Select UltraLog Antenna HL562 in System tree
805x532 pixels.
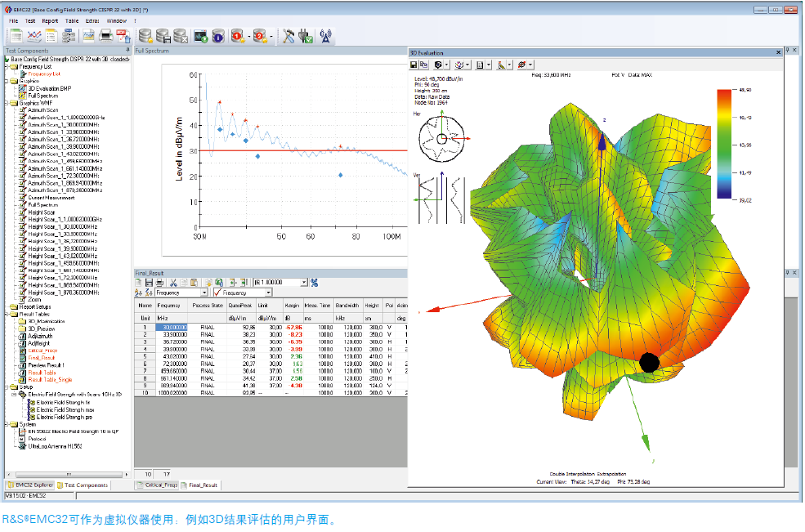point(55,446)
